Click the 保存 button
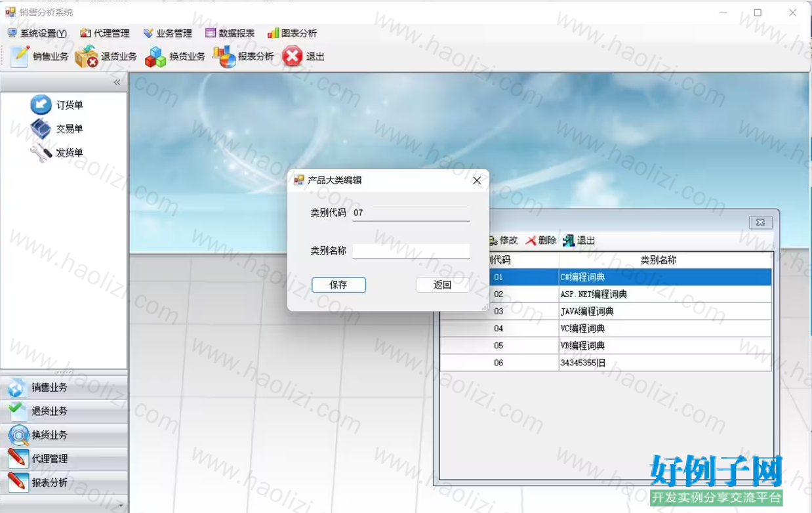 338,285
